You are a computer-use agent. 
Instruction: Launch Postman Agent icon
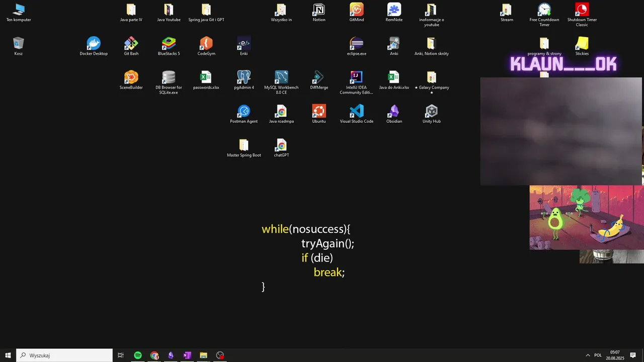[244, 114]
